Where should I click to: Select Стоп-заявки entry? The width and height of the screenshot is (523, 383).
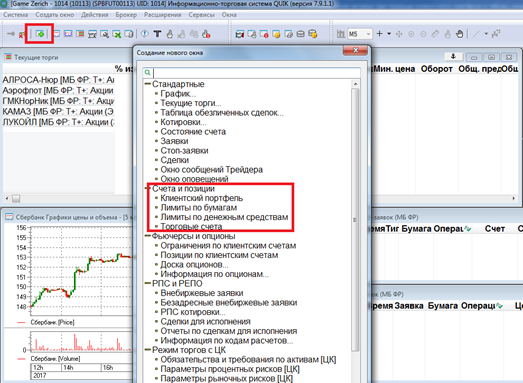184,150
